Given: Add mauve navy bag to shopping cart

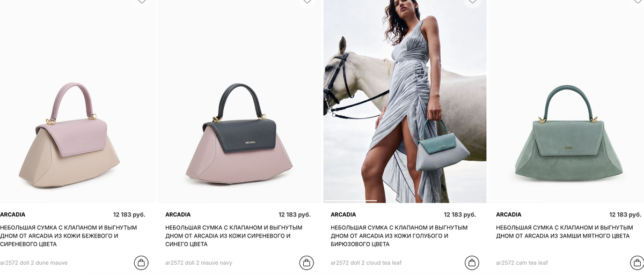Looking at the screenshot, I should coord(306,263).
